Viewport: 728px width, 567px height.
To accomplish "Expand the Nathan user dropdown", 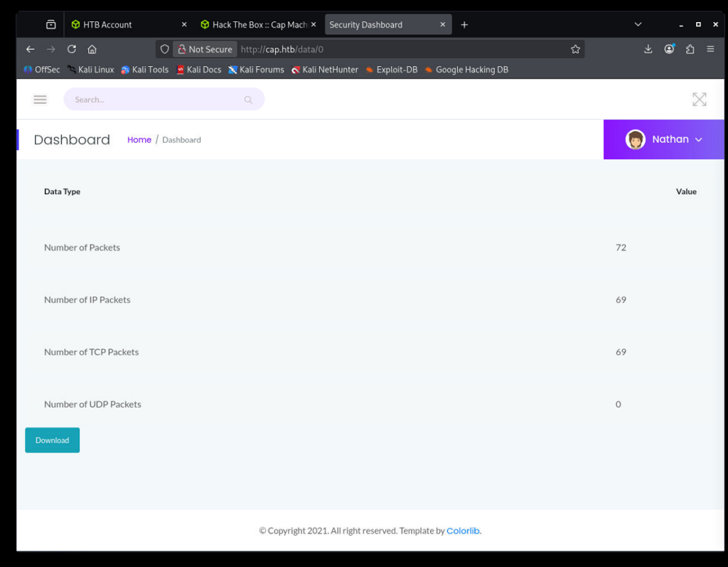I will click(x=664, y=139).
